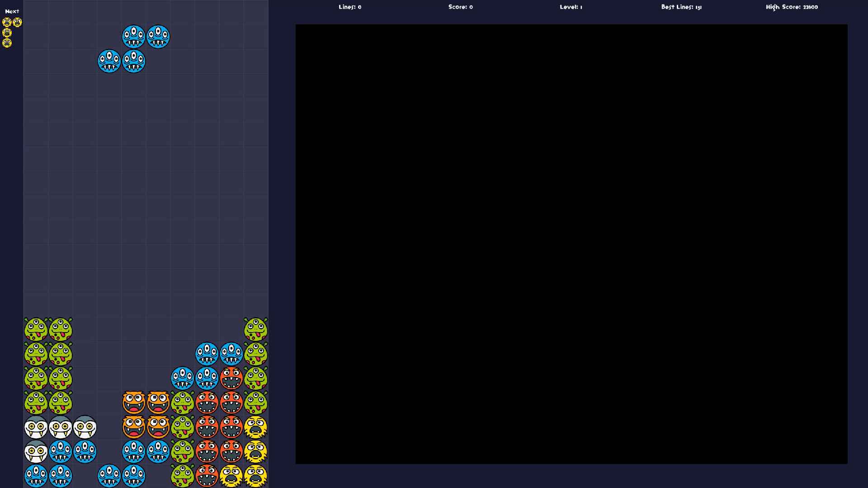This screenshot has height=488, width=868.
Task: Click red fanged monster in bottom row
Action: click(x=207, y=475)
